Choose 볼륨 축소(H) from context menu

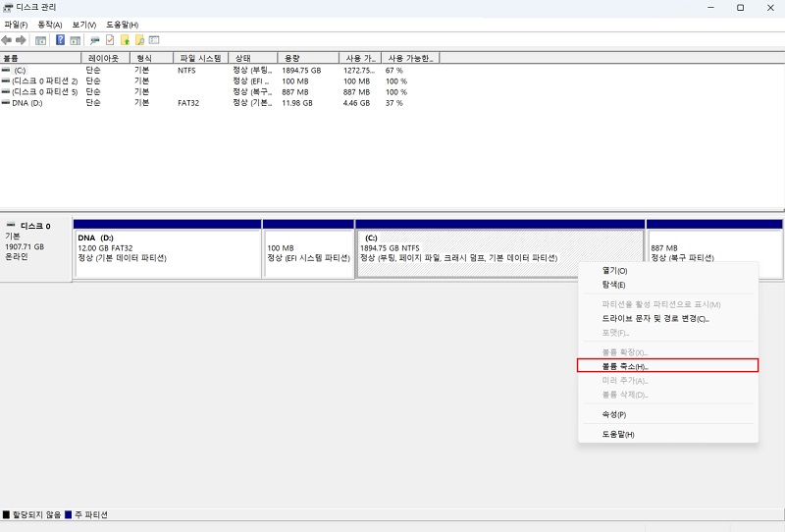pos(625,366)
